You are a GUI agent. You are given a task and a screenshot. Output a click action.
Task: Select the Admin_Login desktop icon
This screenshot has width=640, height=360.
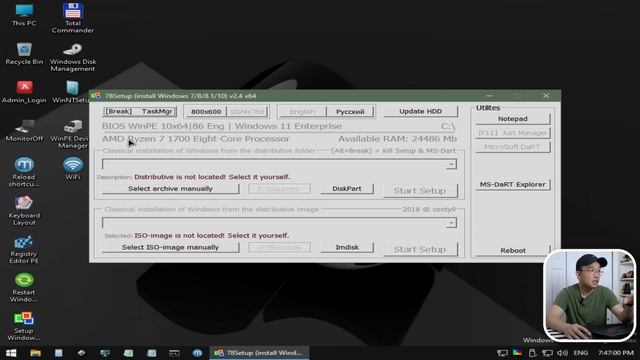24,92
